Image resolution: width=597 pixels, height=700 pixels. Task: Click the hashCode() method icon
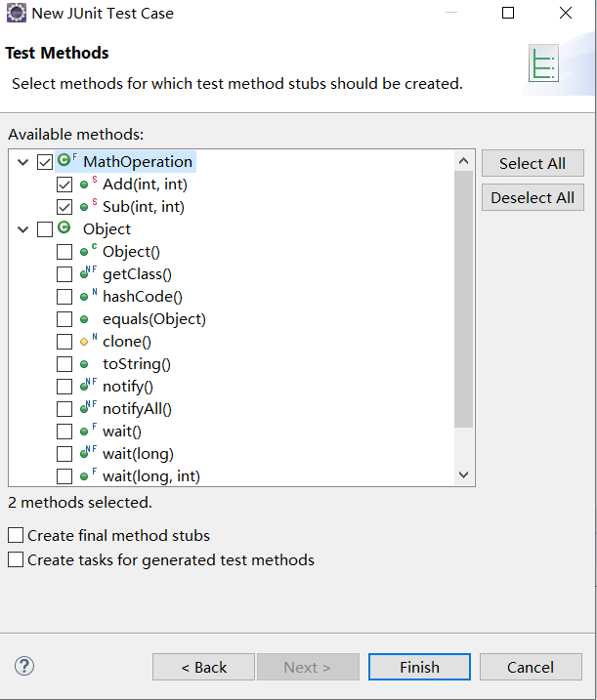pyautogui.click(x=88, y=296)
